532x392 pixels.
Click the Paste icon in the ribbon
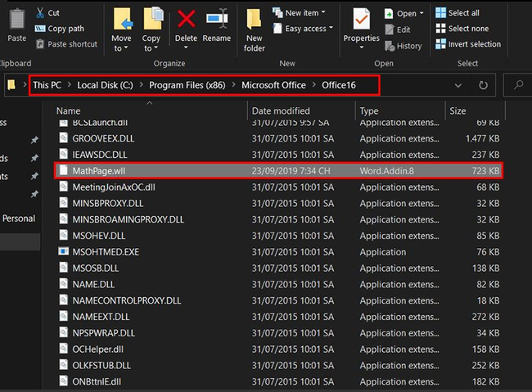click(16, 20)
